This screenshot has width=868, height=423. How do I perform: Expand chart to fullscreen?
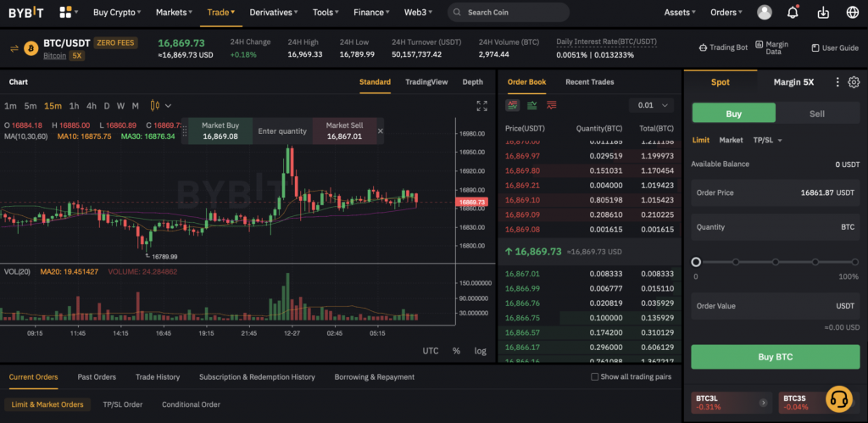(481, 106)
